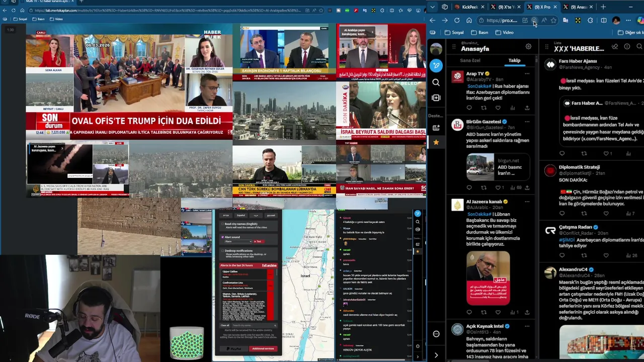Enable Desktop notifications checkbox
Screen dimensions: 644x362
click(222, 250)
